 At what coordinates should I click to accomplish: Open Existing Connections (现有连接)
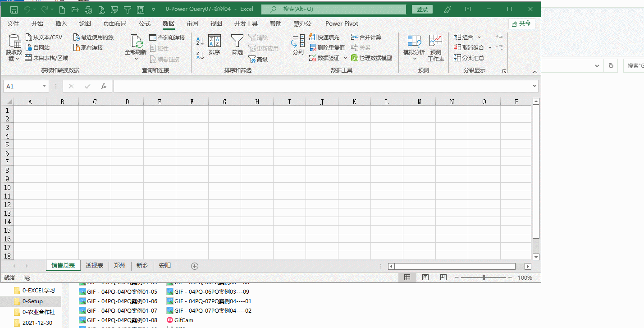(88, 47)
